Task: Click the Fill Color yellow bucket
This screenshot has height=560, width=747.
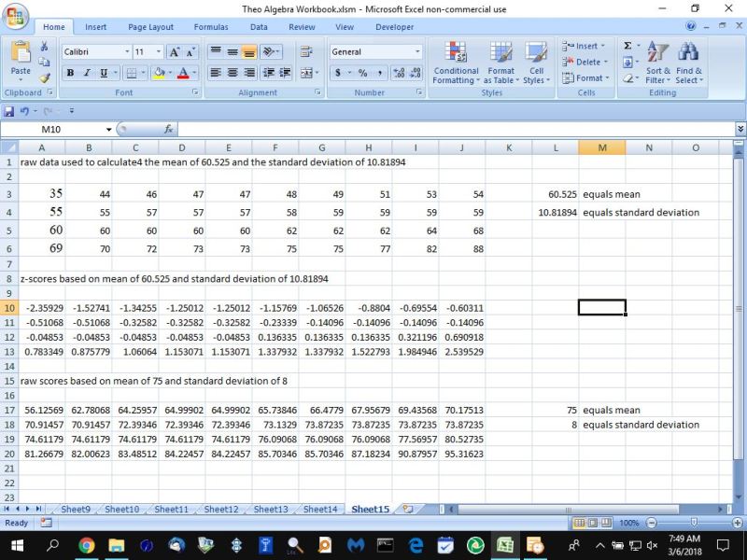Action: 159,73
